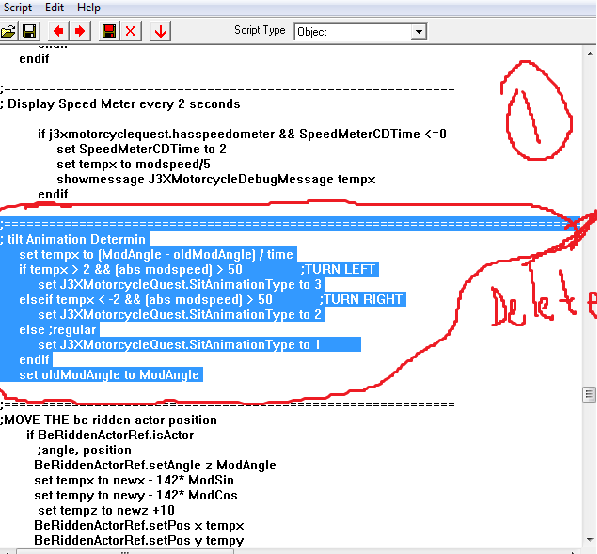Go to next script with right arrow
This screenshot has height=554, width=597.
click(80, 31)
